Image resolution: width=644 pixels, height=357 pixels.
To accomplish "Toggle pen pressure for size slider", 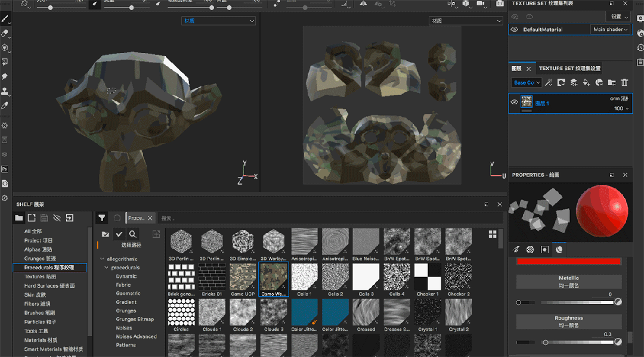I will click(95, 4).
